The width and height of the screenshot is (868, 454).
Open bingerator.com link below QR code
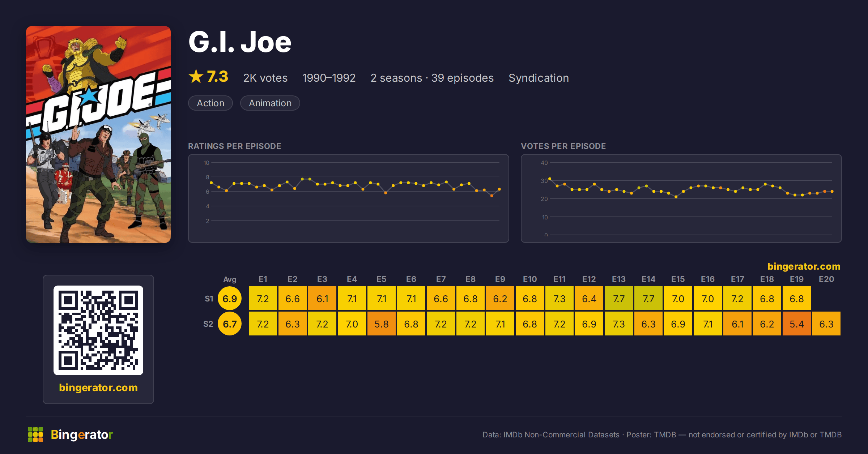pos(98,387)
